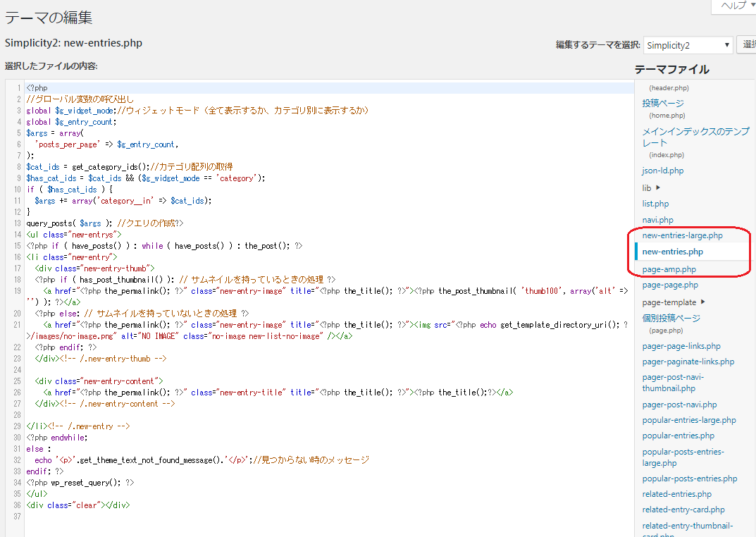Open pager-page-links.php theme file
This screenshot has height=537, width=756.
tap(681, 346)
